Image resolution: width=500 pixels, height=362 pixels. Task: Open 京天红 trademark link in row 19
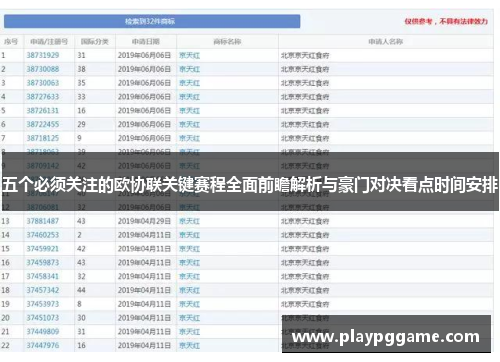point(189,304)
